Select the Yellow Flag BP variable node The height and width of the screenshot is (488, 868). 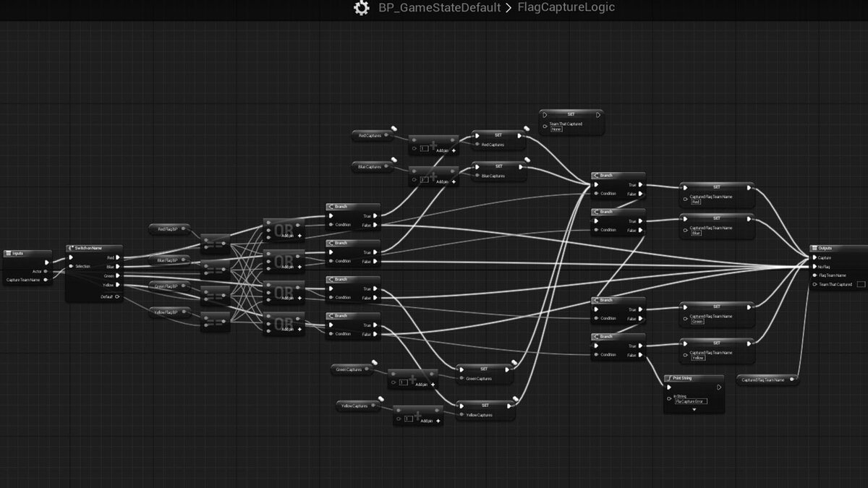pos(169,312)
